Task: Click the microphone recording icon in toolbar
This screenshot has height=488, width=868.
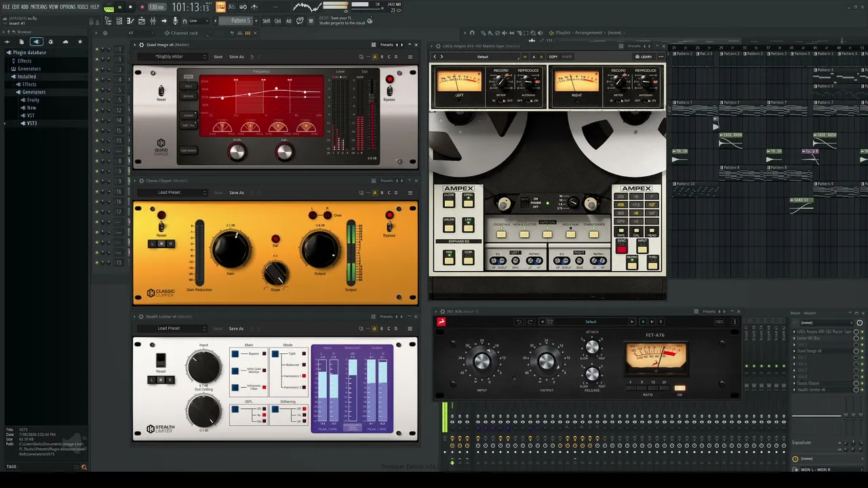Action: point(175,21)
